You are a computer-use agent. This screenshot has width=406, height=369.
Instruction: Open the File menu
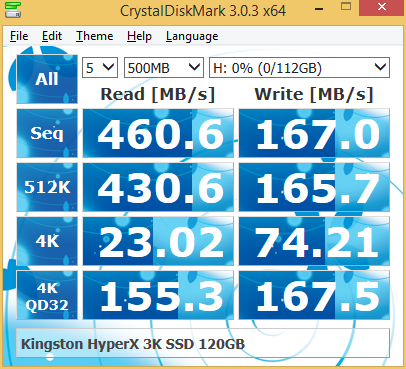click(19, 36)
